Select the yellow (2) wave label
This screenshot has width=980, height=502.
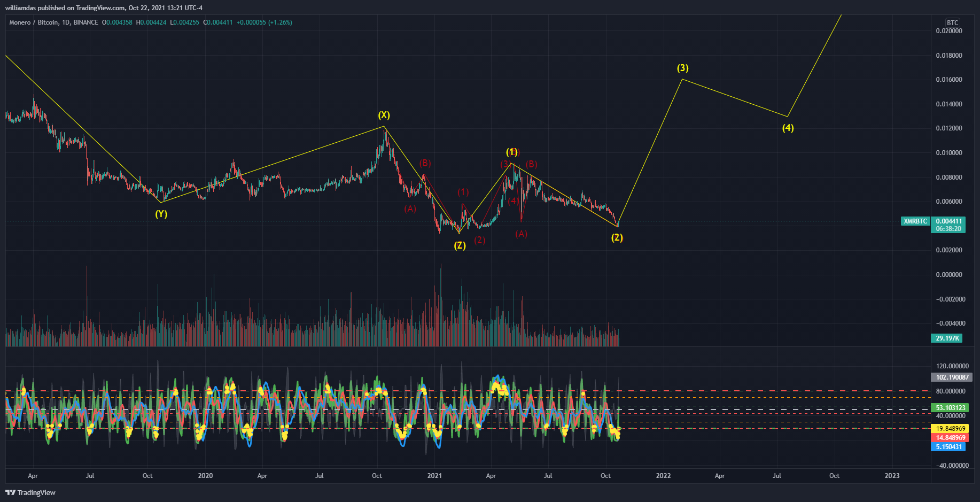tap(617, 238)
